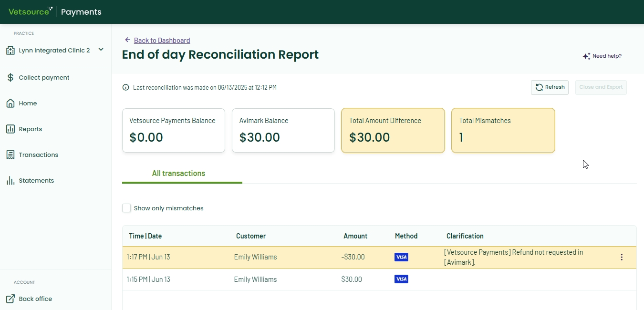Expand the Lynn Integrated Clinic 2 chevron
Viewport: 644px width, 310px height.
point(101,50)
